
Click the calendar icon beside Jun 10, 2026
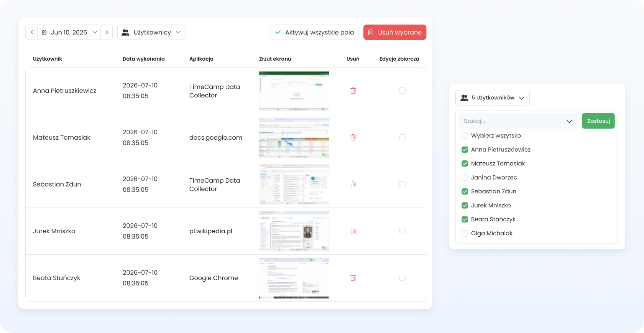44,32
